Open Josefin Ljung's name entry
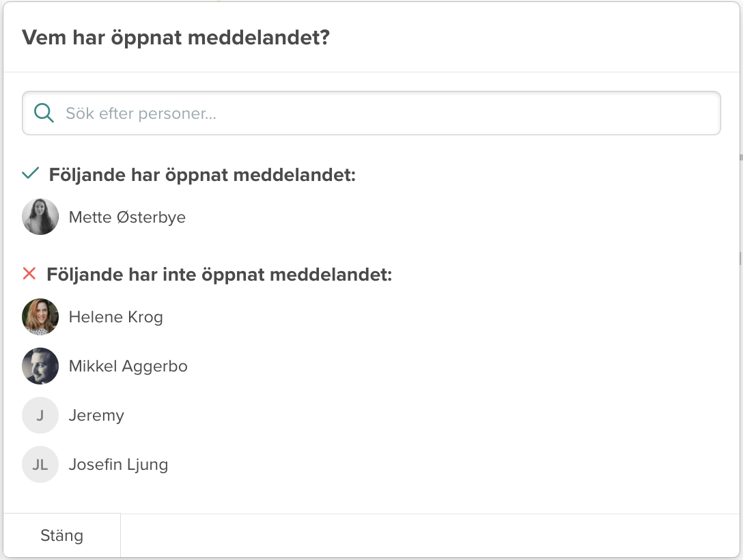This screenshot has width=743, height=560. (x=118, y=464)
